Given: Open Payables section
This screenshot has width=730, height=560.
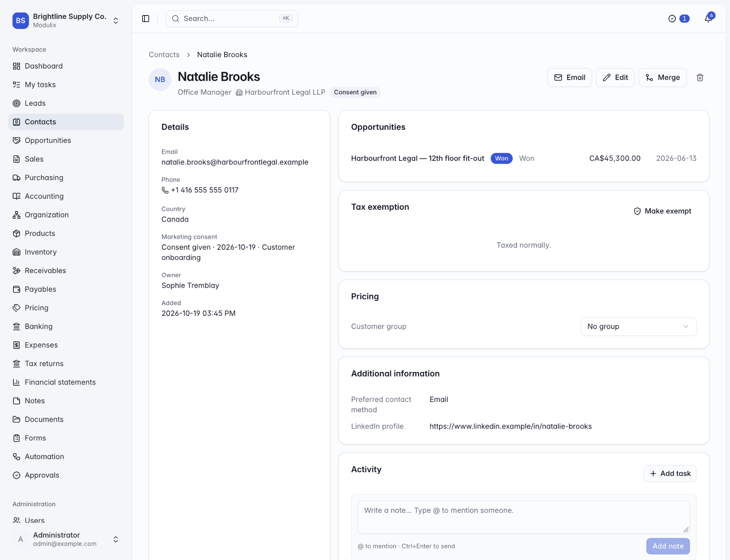Looking at the screenshot, I should click(66, 289).
